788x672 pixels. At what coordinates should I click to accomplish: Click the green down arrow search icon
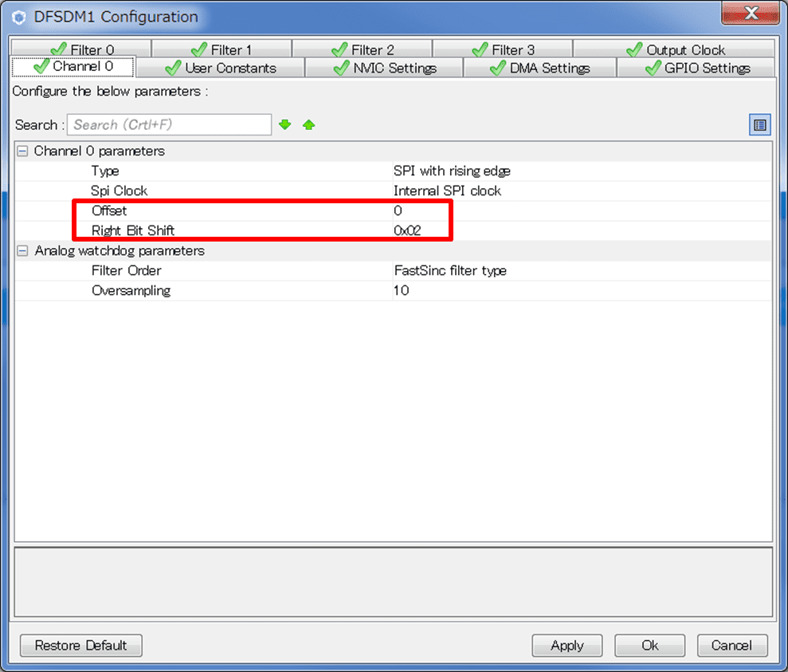coord(285,125)
